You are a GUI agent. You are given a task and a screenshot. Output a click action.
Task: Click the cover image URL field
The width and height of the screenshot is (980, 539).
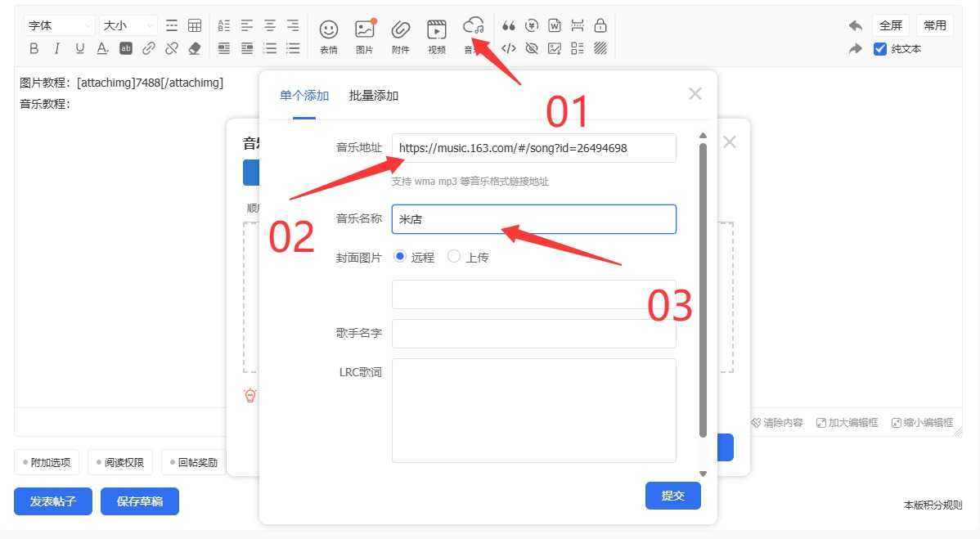coord(533,294)
